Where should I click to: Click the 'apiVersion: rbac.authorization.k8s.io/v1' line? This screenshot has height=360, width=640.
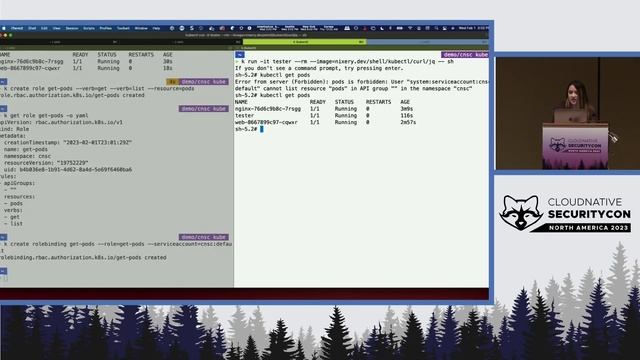coord(61,122)
